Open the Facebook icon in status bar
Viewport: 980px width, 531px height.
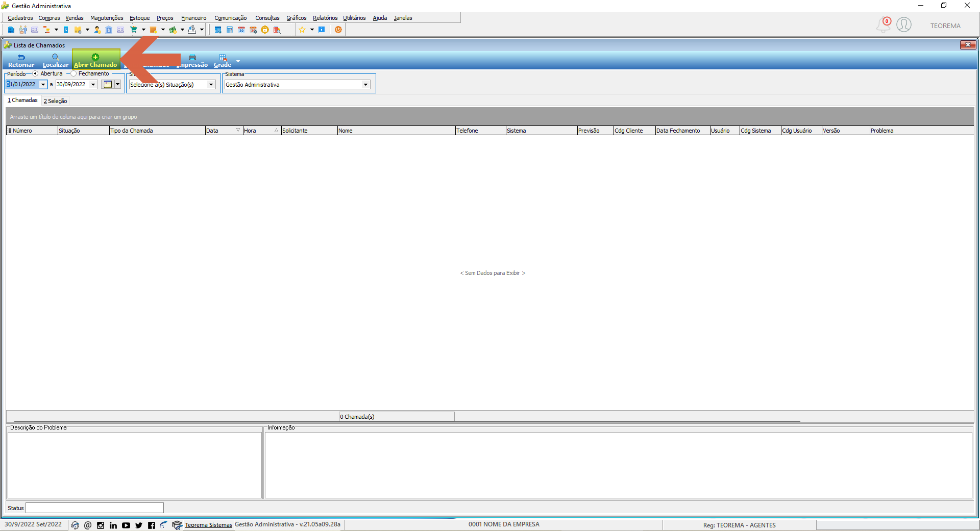tap(152, 525)
